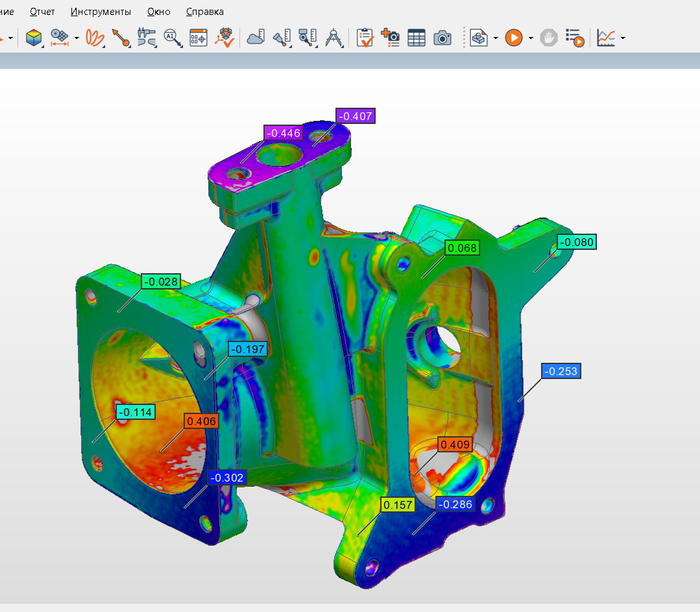The image size is (700, 612).
Task: Click the -0.253 blue deviation label
Action: point(561,371)
